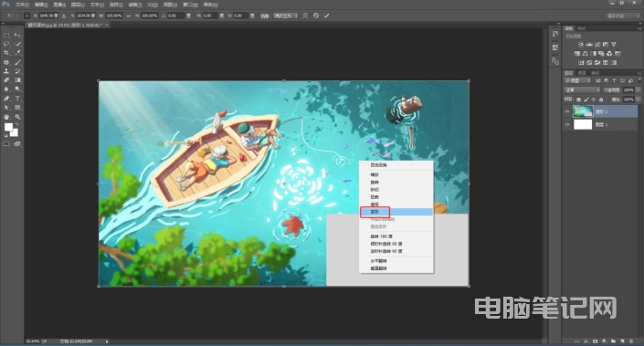The image size is (644, 346).
Task: Select the Eraser tool
Action: coord(6,80)
